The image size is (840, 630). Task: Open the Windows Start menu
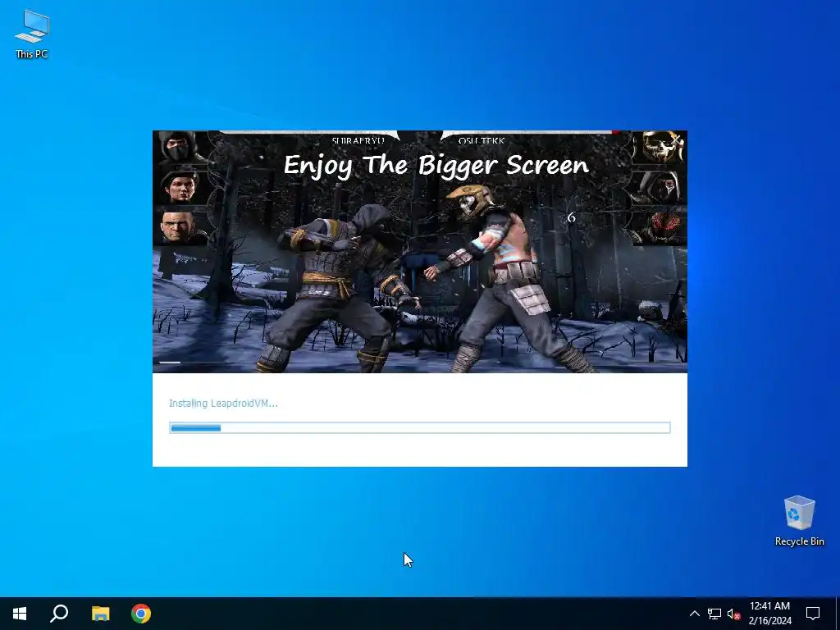20,614
